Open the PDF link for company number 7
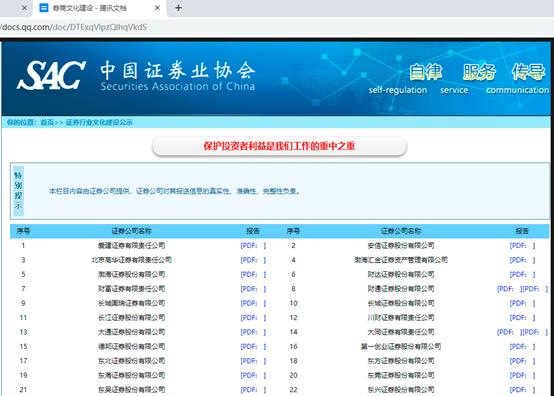 point(253,289)
